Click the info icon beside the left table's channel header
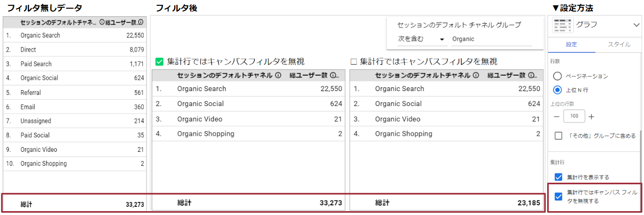The height and width of the screenshot is (215, 644). [102, 22]
